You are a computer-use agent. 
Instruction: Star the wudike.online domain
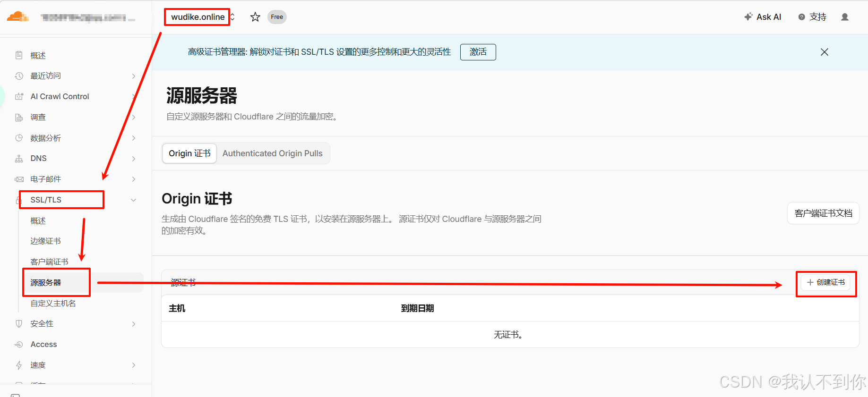click(x=255, y=17)
